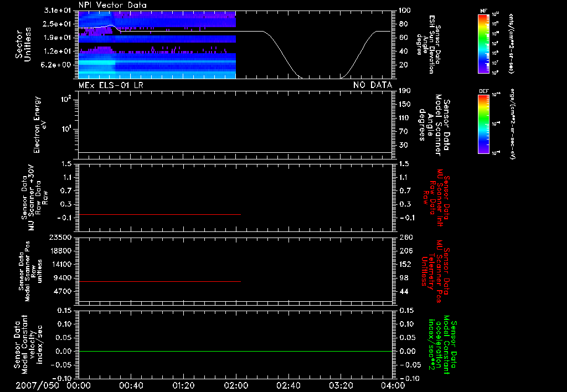
Task: Select the 03:20 time tick label
Action: [x=341, y=385]
